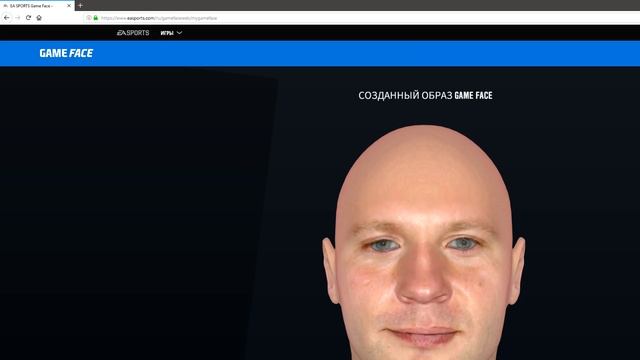
Task: Go back with browser back arrow
Action: (x=7, y=18)
